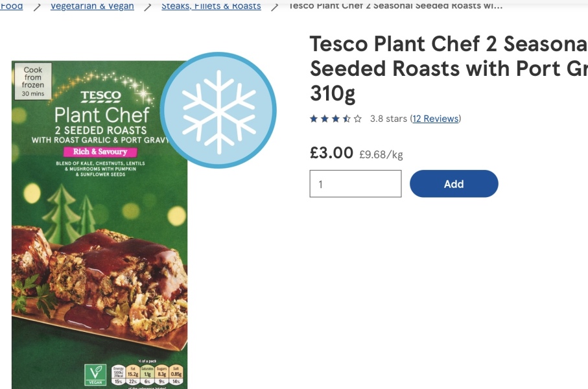This screenshot has height=389, width=588.
Task: Click the chevron after Steaks, Fillets & Roasts
Action: coord(275,6)
